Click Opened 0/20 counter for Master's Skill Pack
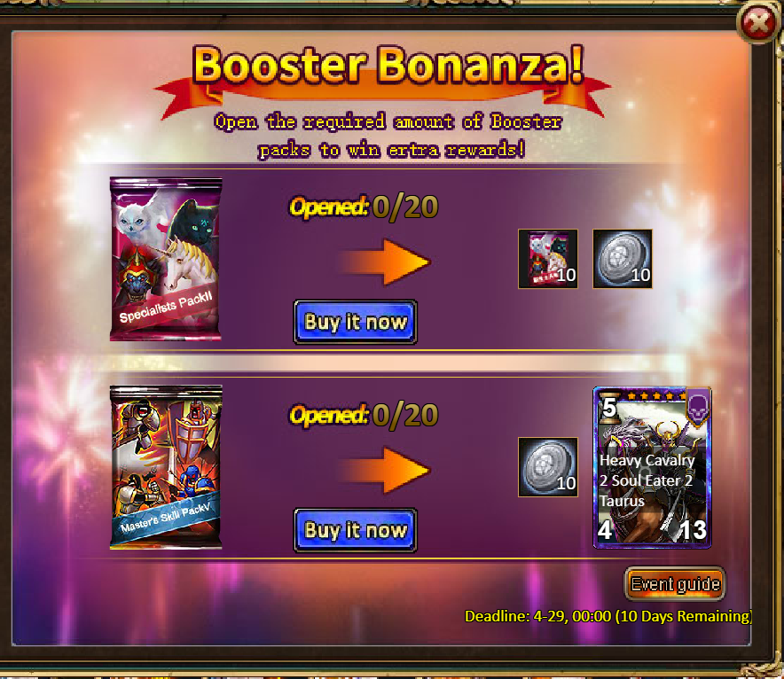 click(x=364, y=415)
